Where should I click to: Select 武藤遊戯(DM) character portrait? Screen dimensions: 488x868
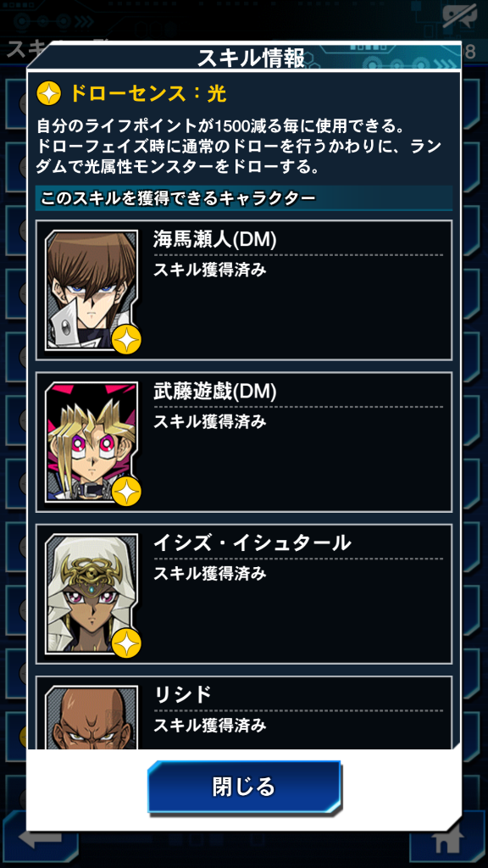(x=91, y=442)
